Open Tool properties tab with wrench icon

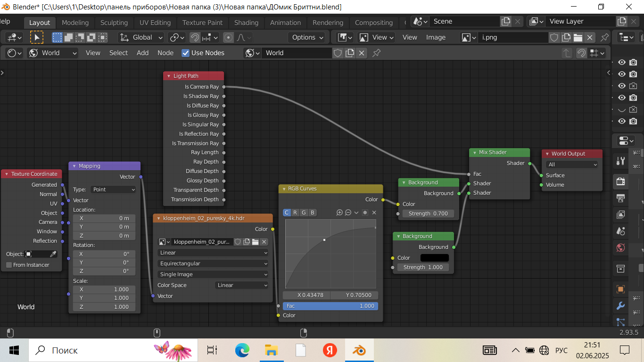[x=620, y=161]
